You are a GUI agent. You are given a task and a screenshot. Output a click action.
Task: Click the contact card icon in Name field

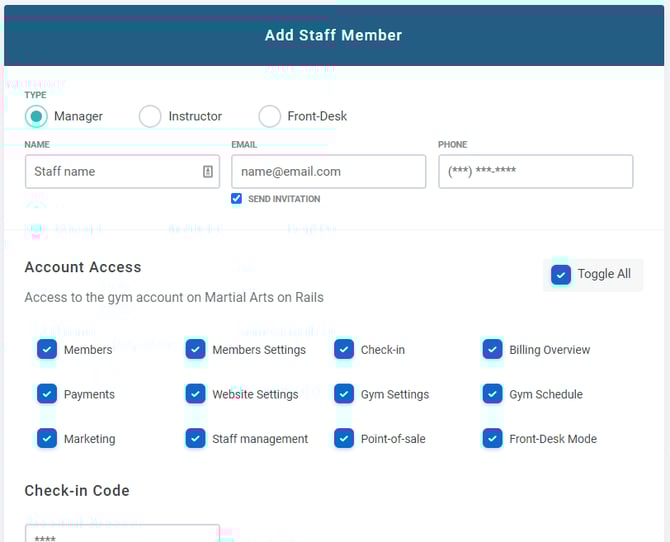coord(208,172)
